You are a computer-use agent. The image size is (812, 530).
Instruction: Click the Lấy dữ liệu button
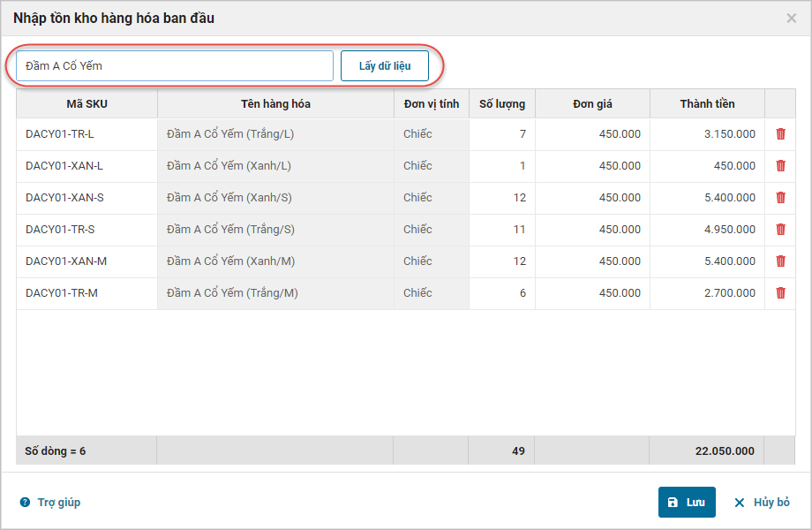pyautogui.click(x=385, y=66)
